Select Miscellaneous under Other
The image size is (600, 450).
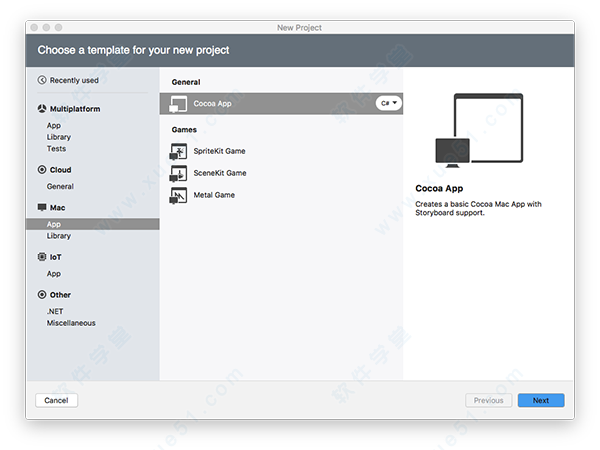click(71, 323)
